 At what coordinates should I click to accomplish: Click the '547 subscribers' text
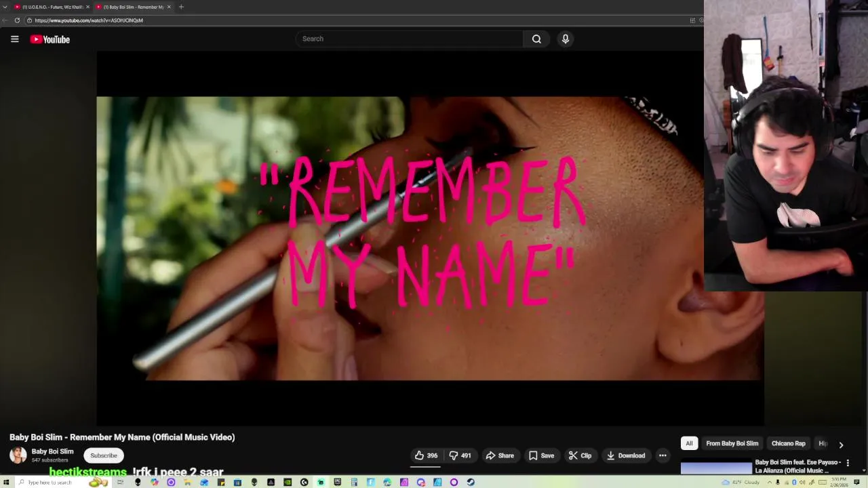pos(50,460)
